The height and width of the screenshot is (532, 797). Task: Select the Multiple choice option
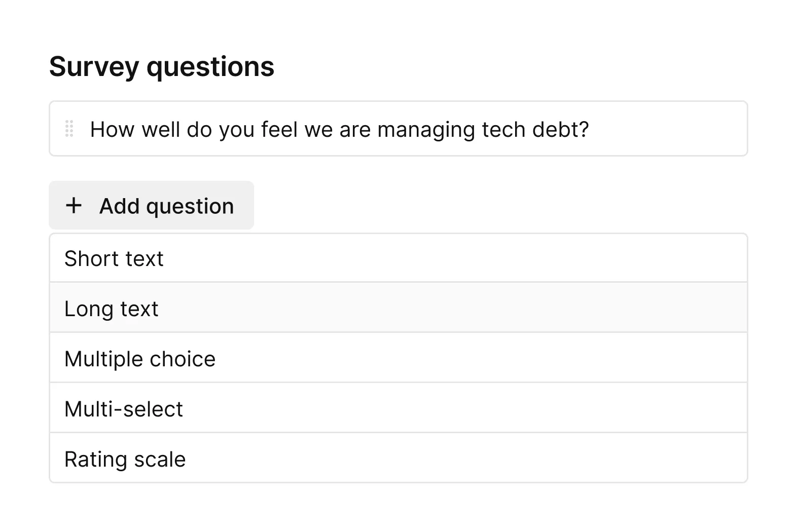pos(398,358)
